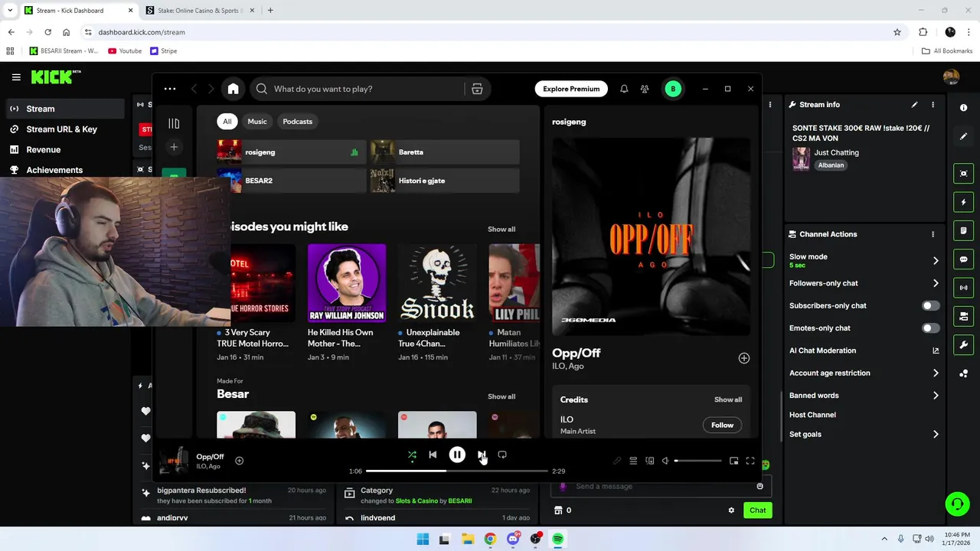
Task: Open Spotify from Windows taskbar
Action: (x=558, y=539)
